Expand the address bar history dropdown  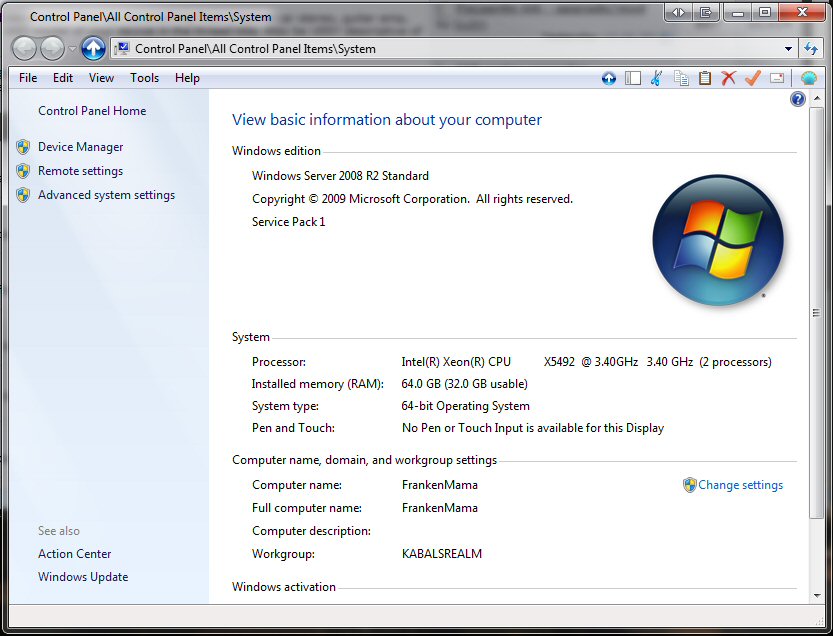pyautogui.click(x=788, y=48)
